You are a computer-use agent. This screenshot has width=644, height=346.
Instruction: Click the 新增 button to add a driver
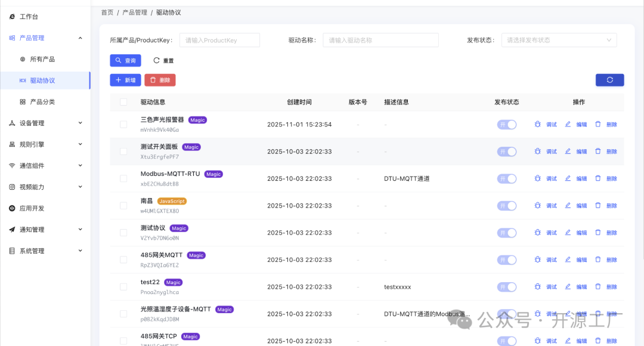[x=125, y=79]
